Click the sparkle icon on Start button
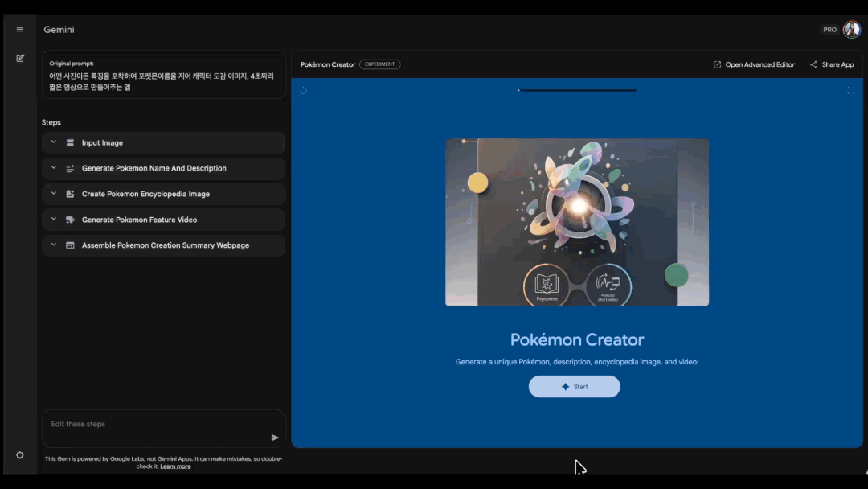Viewport: 868px width, 489px height. coord(565,387)
